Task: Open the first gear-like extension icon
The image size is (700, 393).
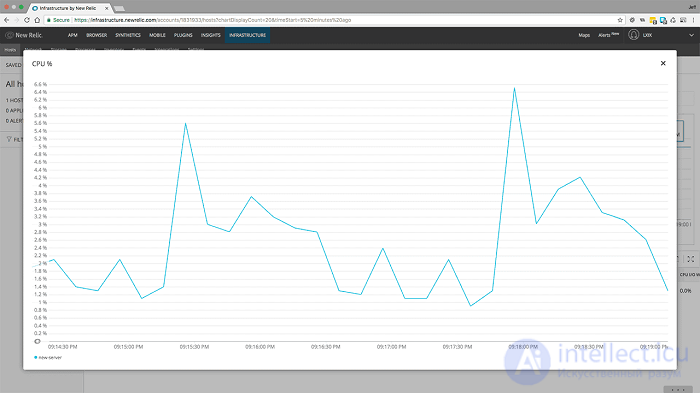Action: point(632,20)
